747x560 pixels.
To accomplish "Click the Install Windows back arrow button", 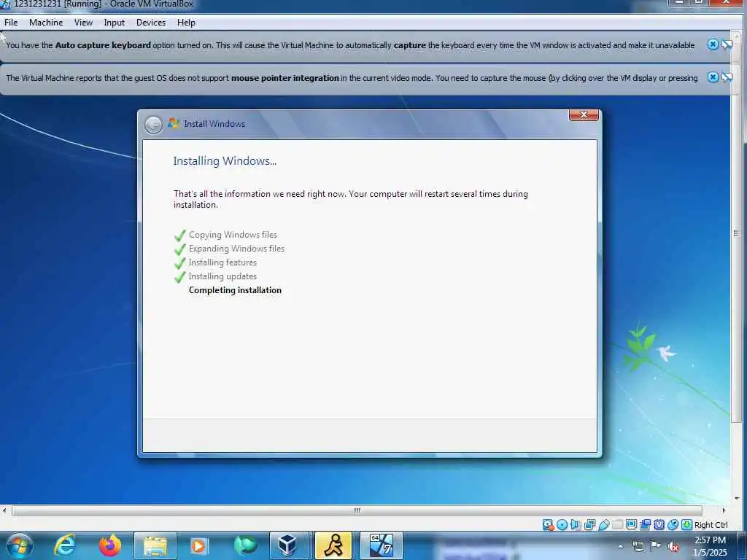I will coord(153,125).
